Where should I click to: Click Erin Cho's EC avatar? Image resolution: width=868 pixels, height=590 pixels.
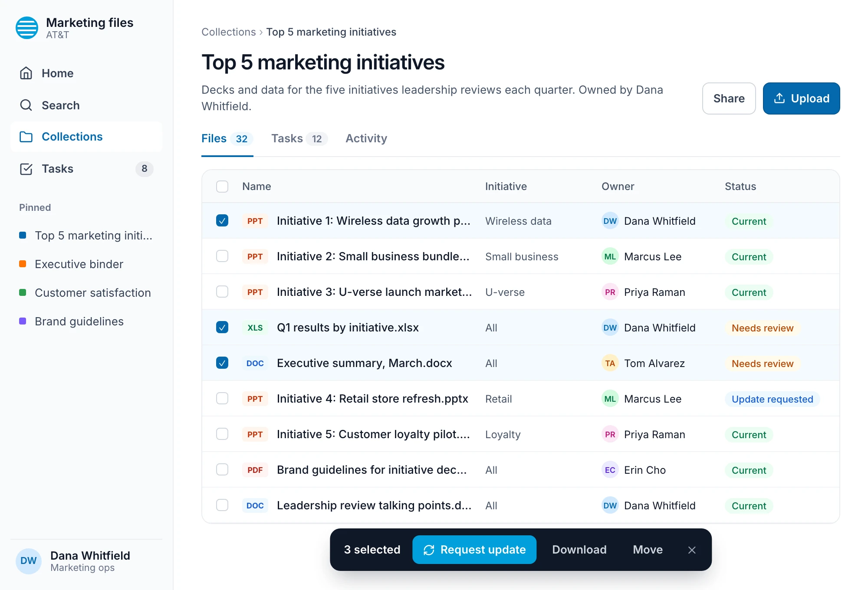610,470
